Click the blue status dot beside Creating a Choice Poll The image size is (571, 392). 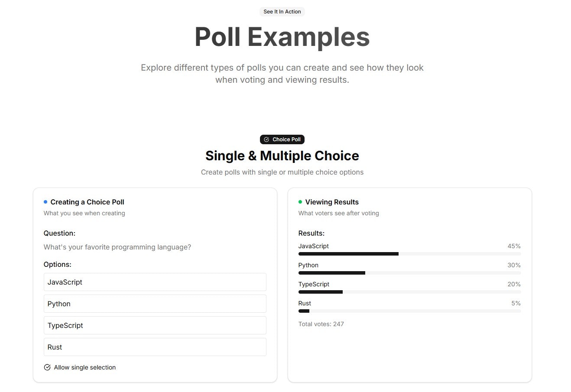click(45, 201)
